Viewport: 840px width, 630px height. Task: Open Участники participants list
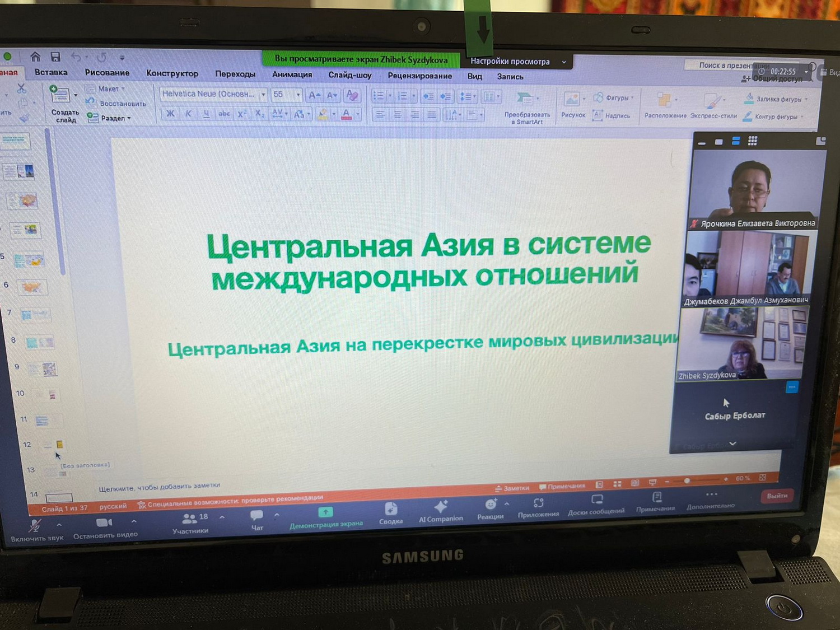pyautogui.click(x=190, y=524)
